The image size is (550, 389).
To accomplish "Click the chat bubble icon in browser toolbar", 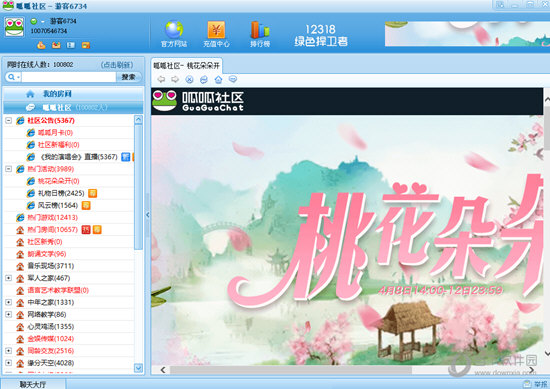I will click(x=233, y=79).
